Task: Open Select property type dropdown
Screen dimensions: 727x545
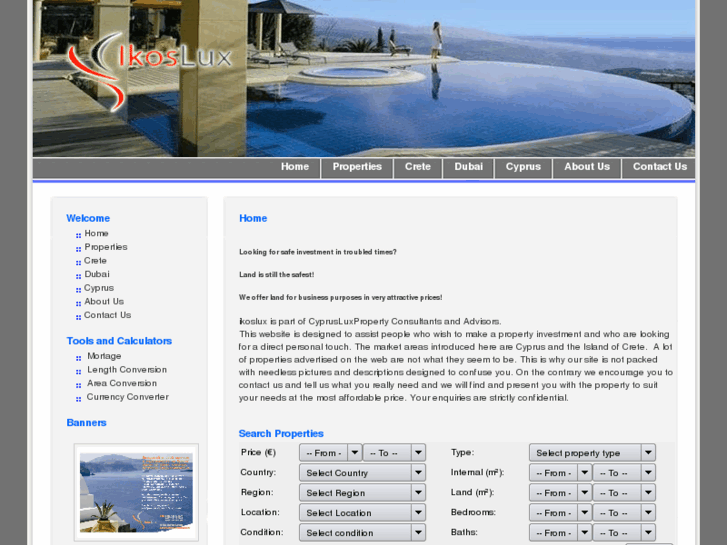Action: 592,453
